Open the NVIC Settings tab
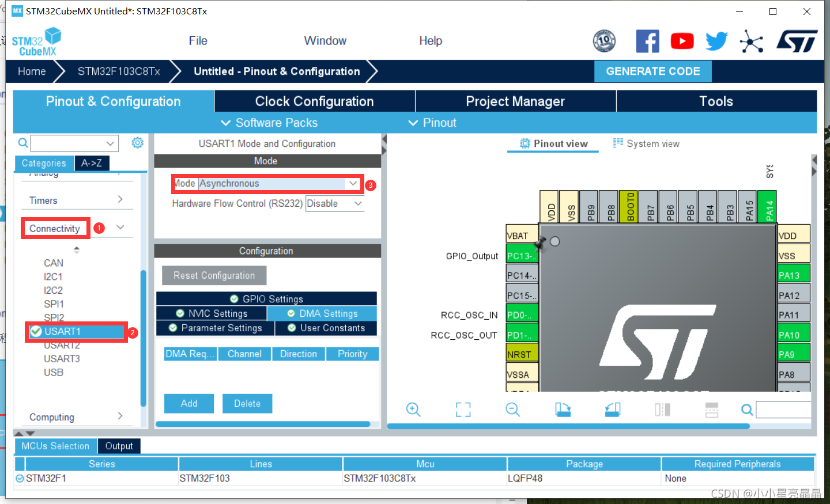 (212, 313)
